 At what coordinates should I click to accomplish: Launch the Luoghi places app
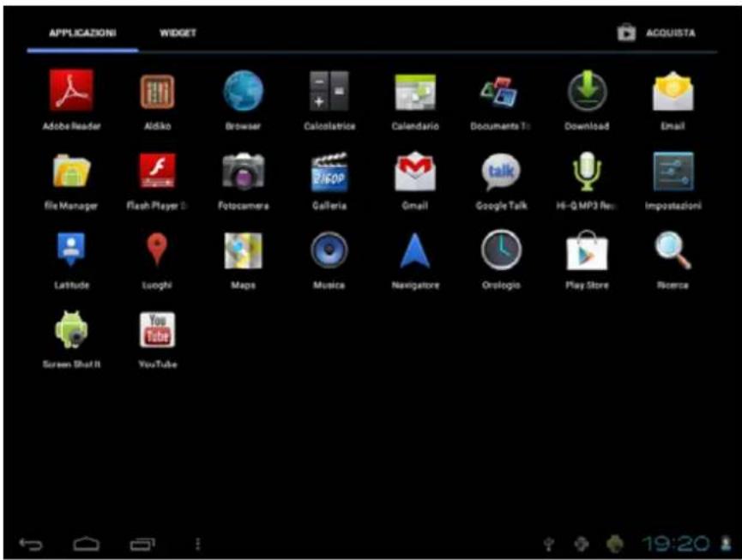[157, 250]
